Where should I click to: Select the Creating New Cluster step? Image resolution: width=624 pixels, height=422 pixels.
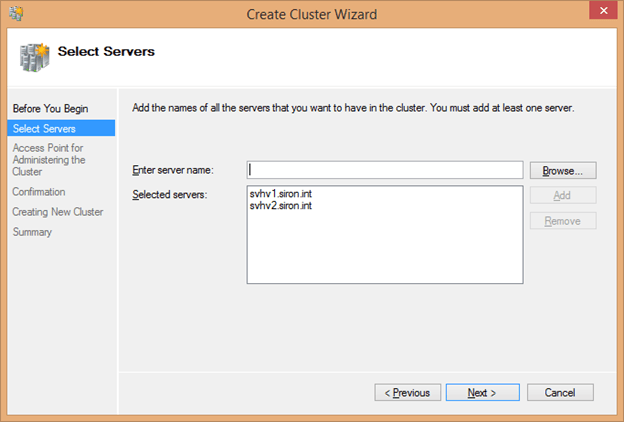57,212
